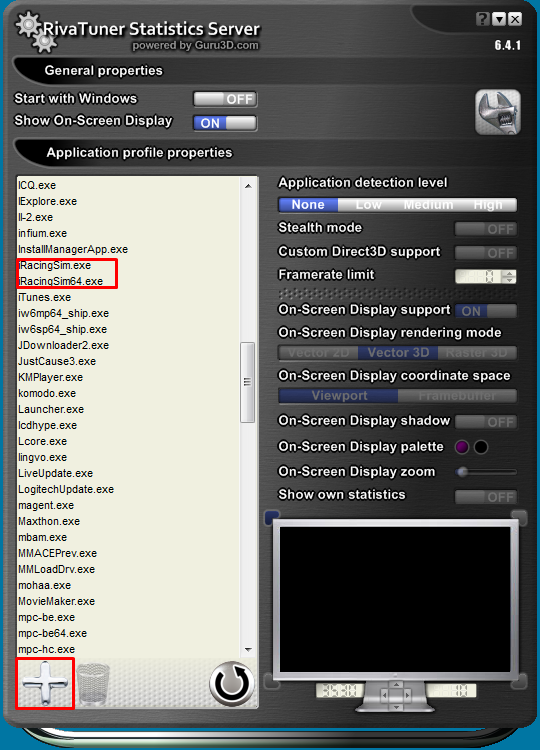Select iw6mp64_ship.exe profile

pos(64,313)
